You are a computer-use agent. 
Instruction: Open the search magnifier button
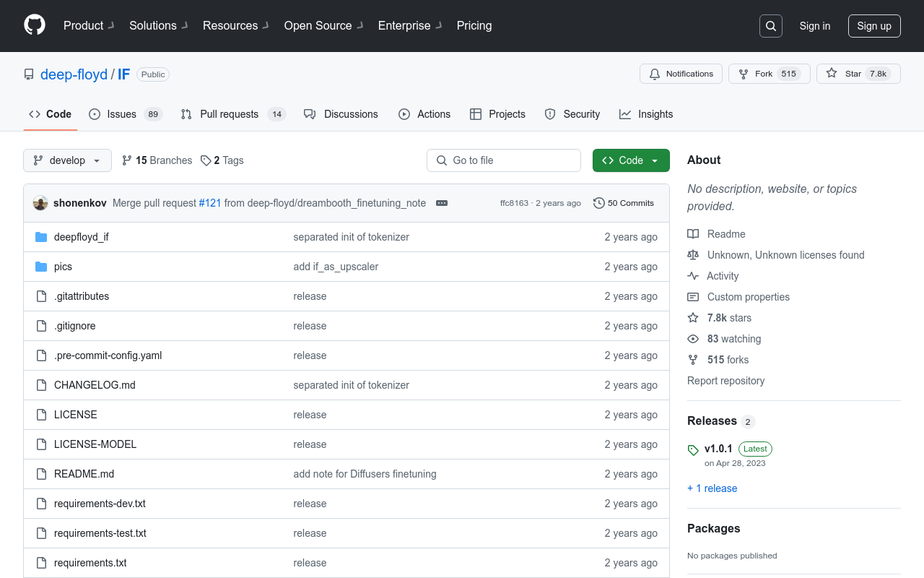coord(771,26)
